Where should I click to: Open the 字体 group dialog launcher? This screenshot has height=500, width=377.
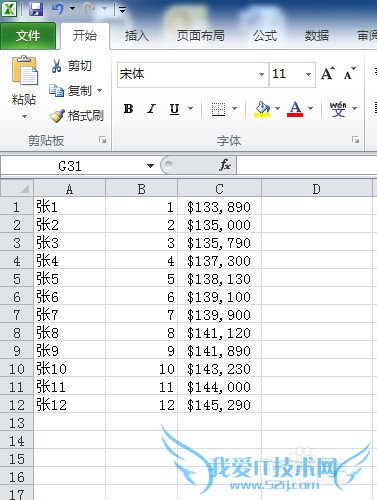[x=356, y=140]
